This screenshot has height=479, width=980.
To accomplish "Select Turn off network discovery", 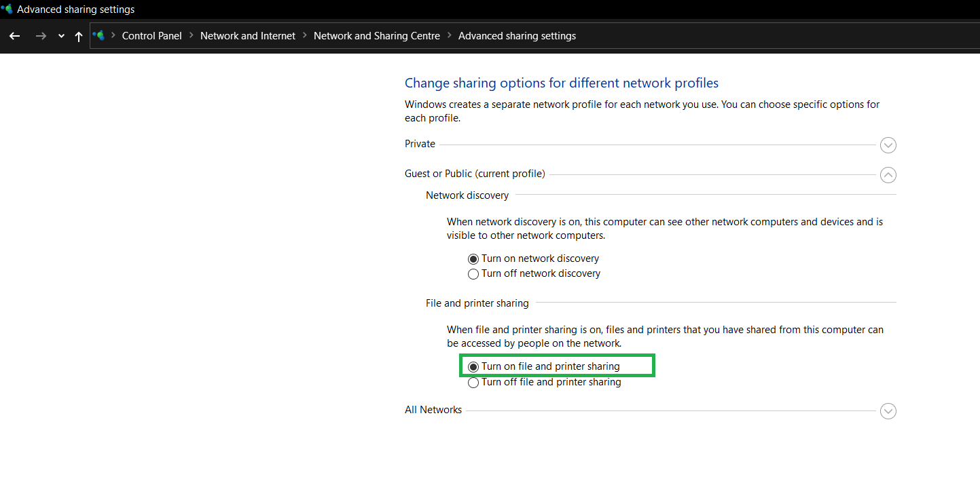I will 473,274.
